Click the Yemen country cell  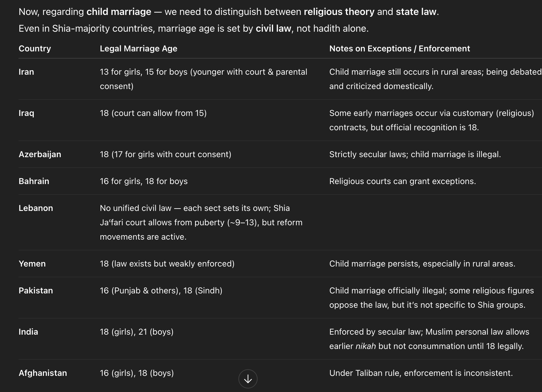click(x=32, y=264)
